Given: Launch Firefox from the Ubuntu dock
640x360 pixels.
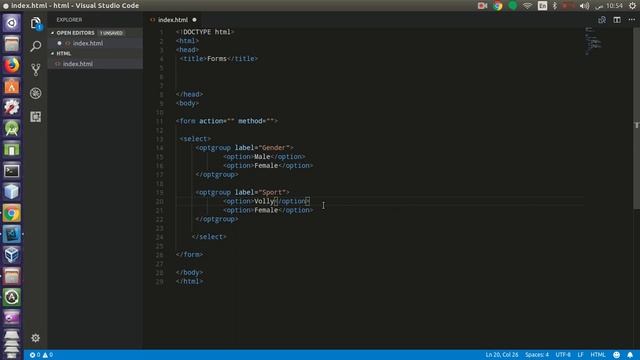Looking at the screenshot, I should tap(11, 65).
